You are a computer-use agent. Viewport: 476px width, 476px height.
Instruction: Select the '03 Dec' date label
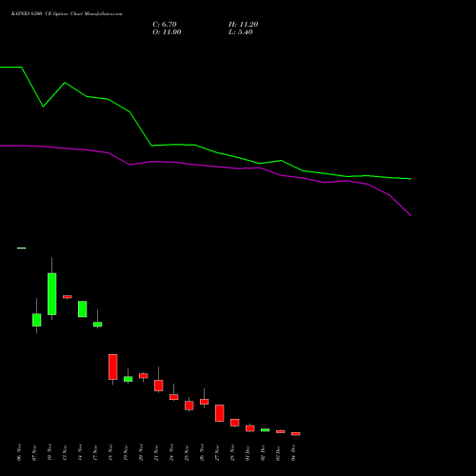point(278,452)
